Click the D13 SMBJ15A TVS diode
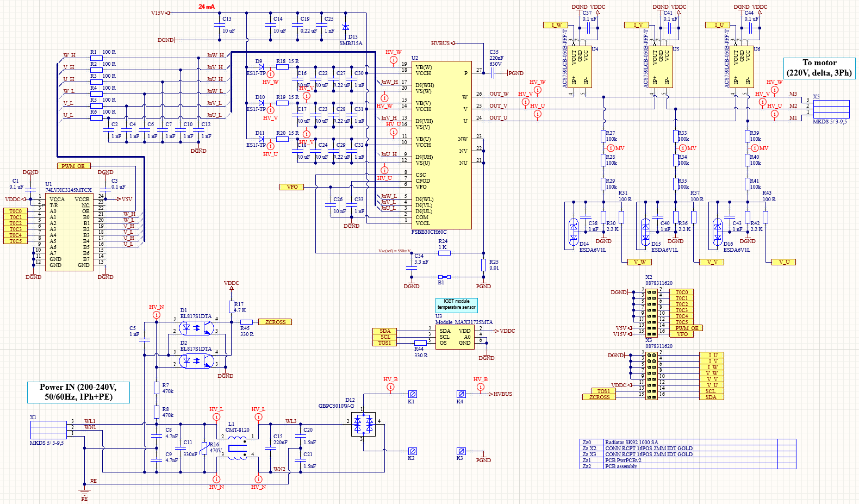The height and width of the screenshot is (504, 859). 346,27
